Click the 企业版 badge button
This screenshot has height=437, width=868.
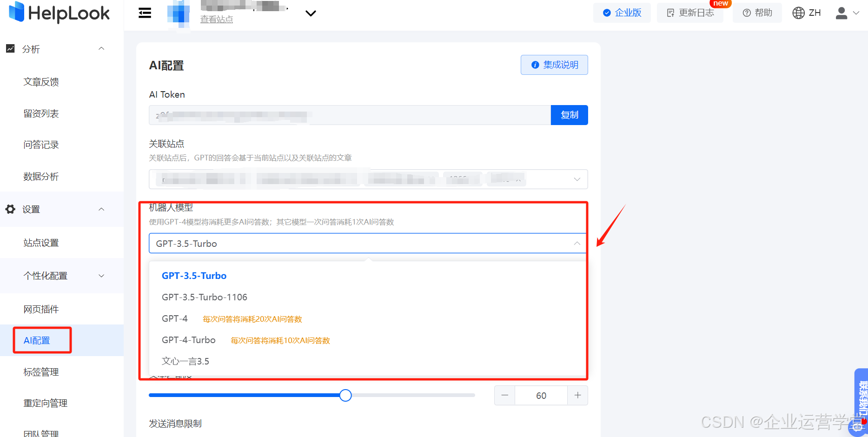622,13
